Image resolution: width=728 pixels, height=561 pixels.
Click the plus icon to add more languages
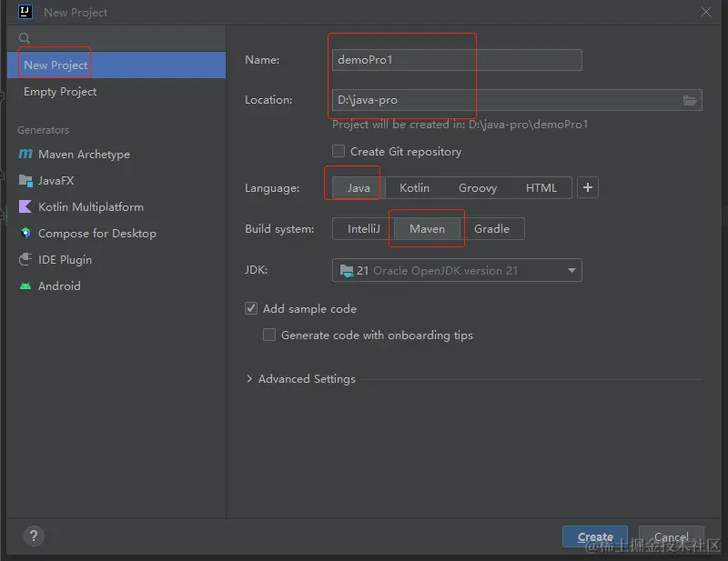(x=588, y=187)
